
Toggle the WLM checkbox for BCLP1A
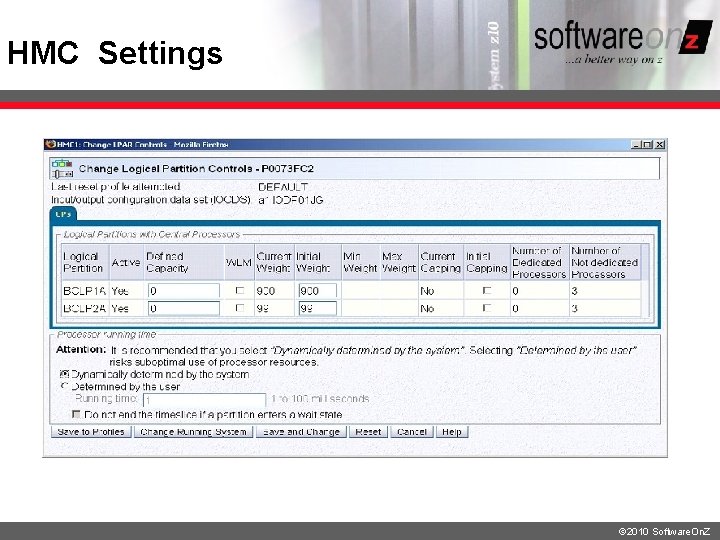(x=240, y=291)
